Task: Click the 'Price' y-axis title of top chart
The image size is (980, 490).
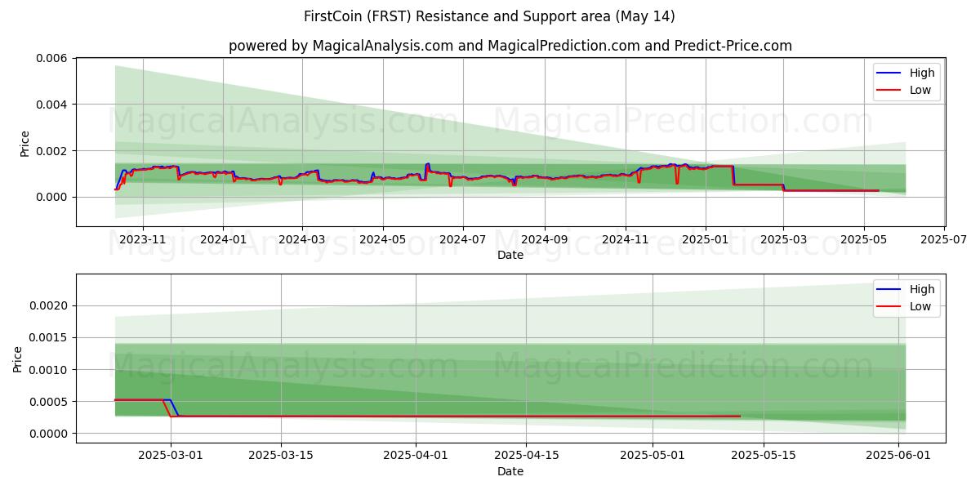Action: [x=24, y=143]
